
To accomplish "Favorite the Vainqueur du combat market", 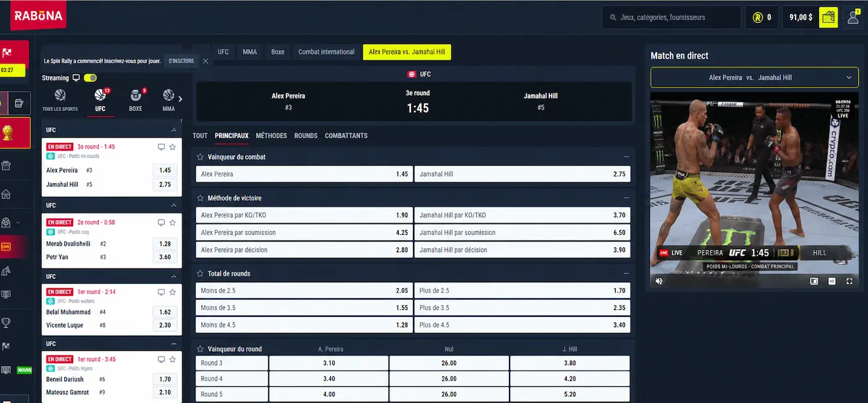I will (x=200, y=157).
